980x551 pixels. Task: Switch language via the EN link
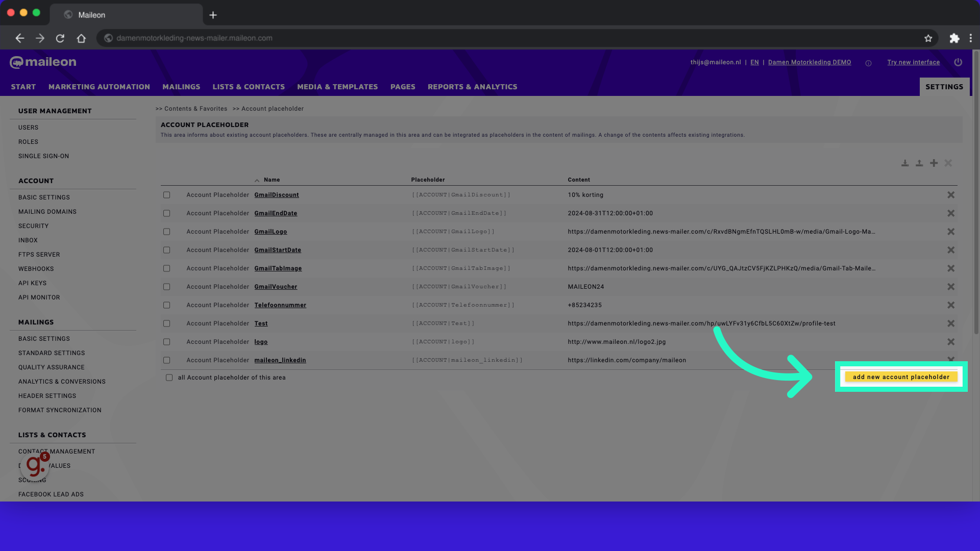pyautogui.click(x=754, y=62)
